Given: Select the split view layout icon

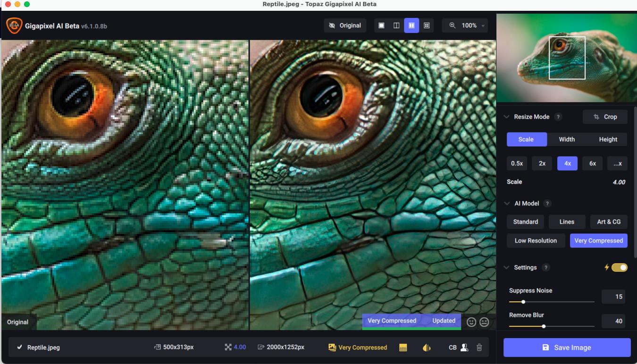Looking at the screenshot, I should click(x=396, y=25).
